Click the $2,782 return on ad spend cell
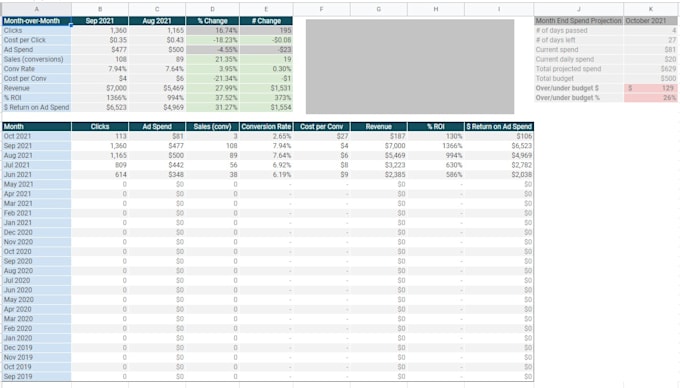The width and height of the screenshot is (680, 388). [499, 165]
